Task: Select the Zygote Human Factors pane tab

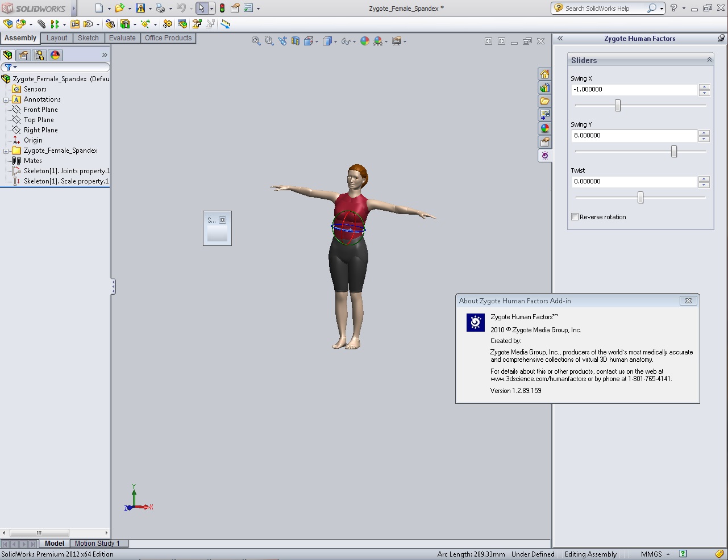Action: (x=544, y=156)
